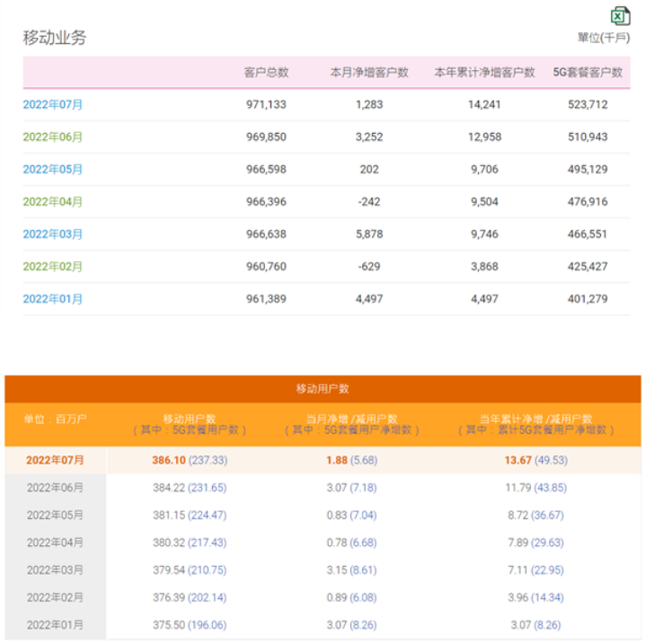Select 5G customers value 466,551
This screenshot has height=644, width=646.
588,234
